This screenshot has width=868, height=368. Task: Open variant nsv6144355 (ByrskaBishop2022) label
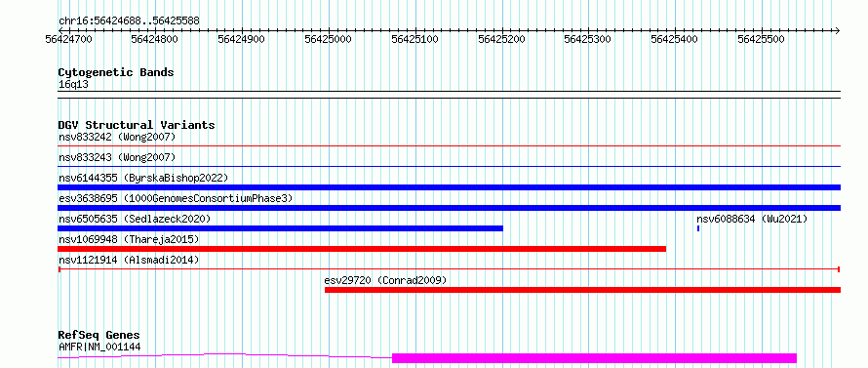pyautogui.click(x=143, y=178)
